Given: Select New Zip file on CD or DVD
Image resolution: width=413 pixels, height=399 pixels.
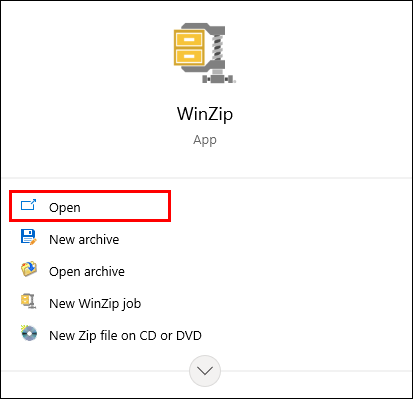Looking at the screenshot, I should (x=125, y=335).
